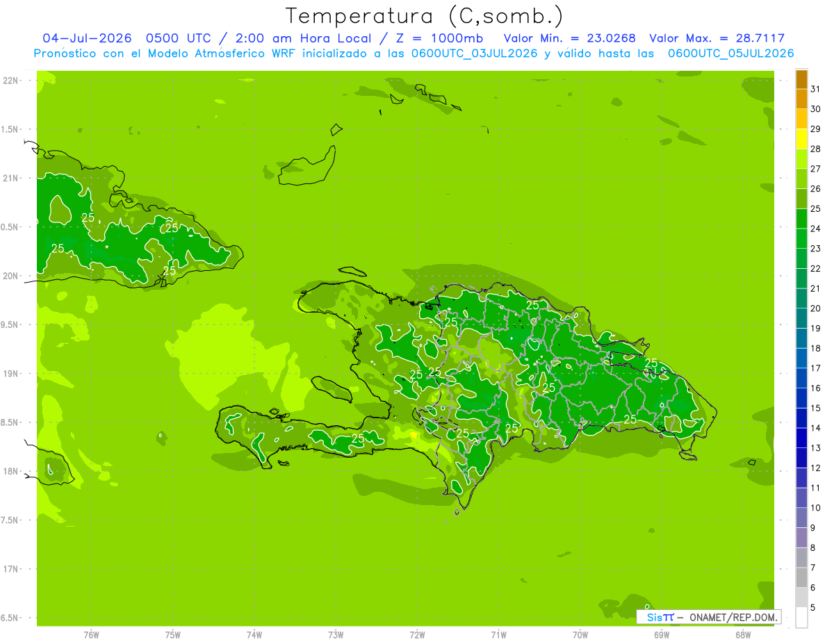This screenshot has height=644, width=834.
Task: Click the "72W" longitude label
Action: (417, 635)
